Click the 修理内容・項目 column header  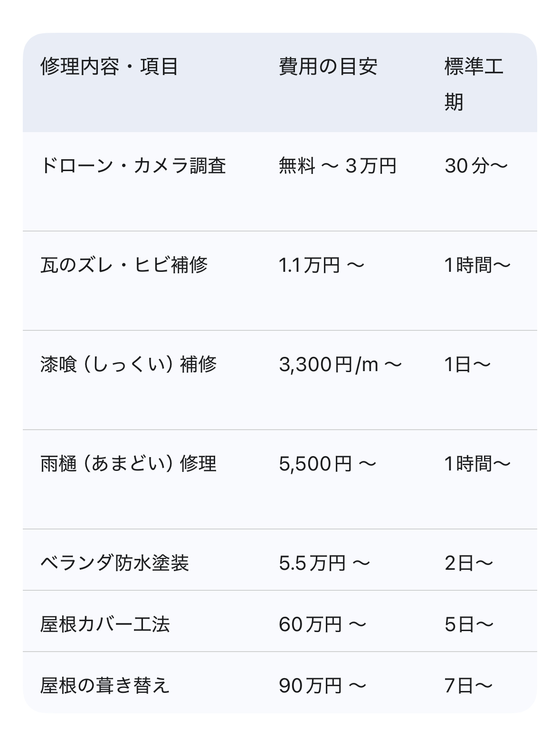109,66
